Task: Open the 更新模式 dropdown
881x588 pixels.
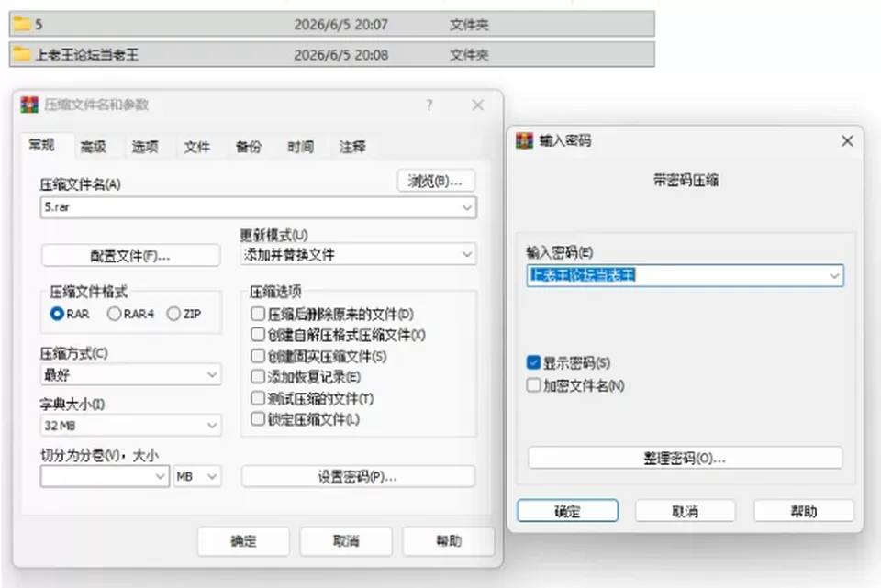Action: click(x=359, y=254)
